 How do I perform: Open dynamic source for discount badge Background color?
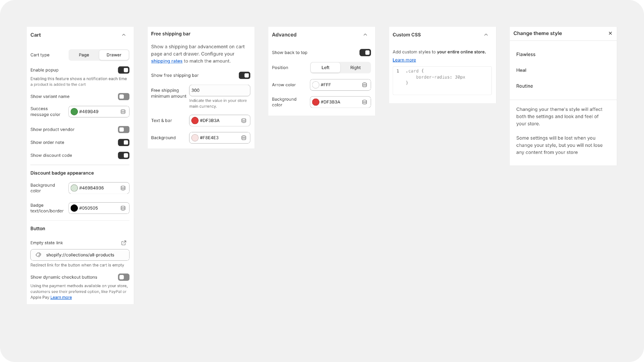pos(123,188)
